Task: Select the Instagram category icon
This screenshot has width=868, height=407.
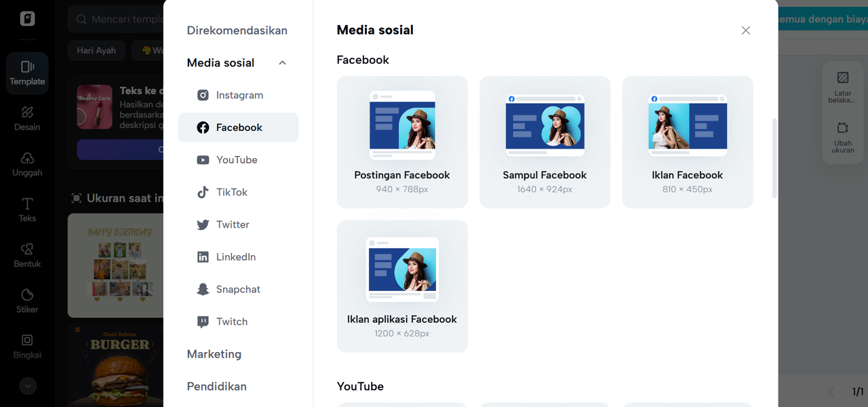Action: tap(203, 95)
